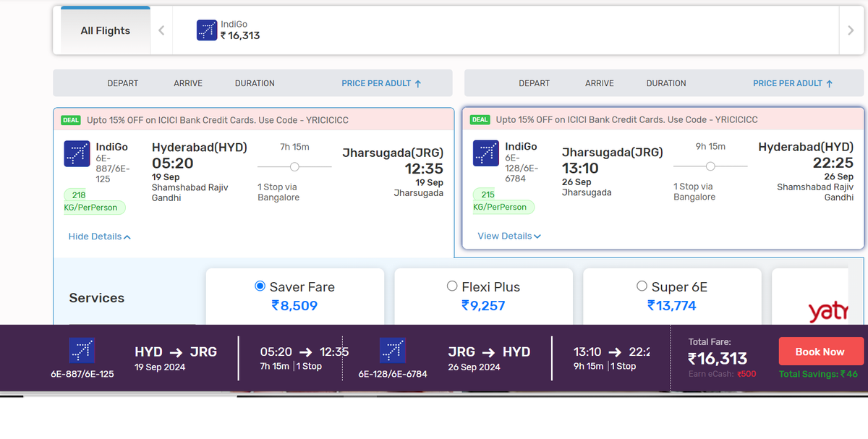
Task: Click IndiGo ₹16,313 airline filter
Action: [229, 30]
